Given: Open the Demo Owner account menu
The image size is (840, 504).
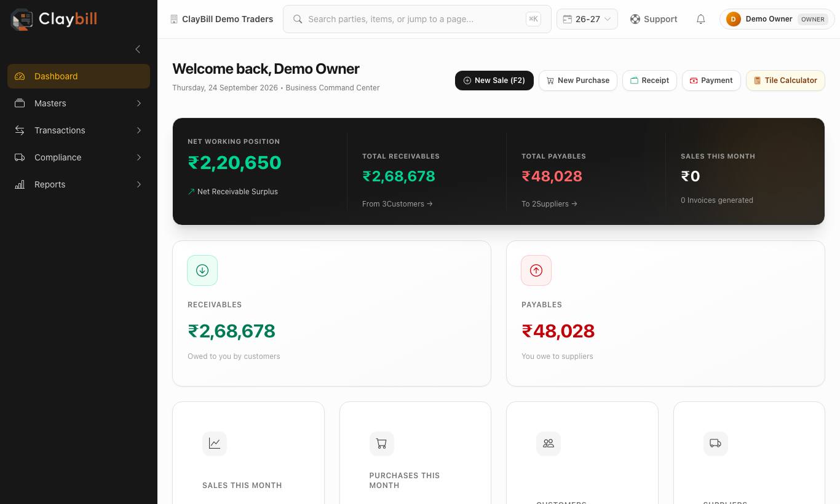Looking at the screenshot, I should click(x=777, y=19).
